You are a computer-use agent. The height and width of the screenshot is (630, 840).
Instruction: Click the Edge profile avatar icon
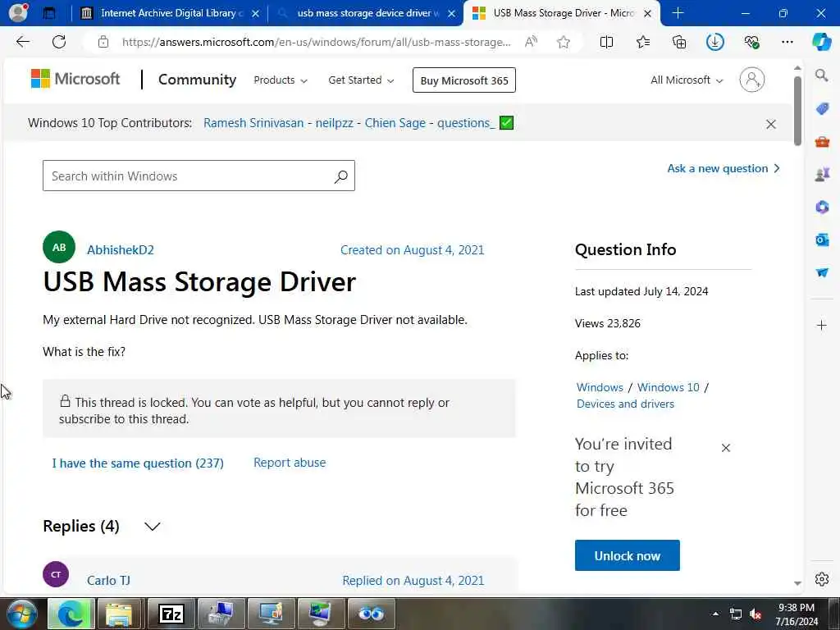(18, 11)
